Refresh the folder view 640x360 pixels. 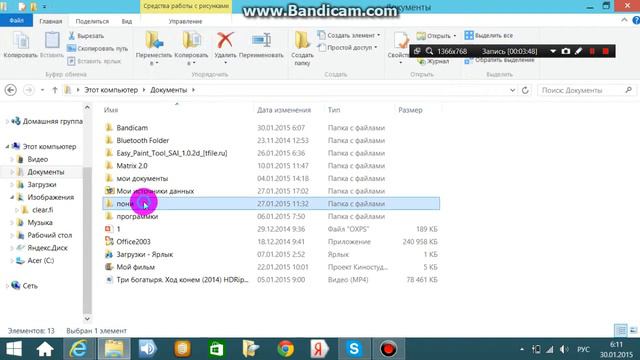coord(525,90)
